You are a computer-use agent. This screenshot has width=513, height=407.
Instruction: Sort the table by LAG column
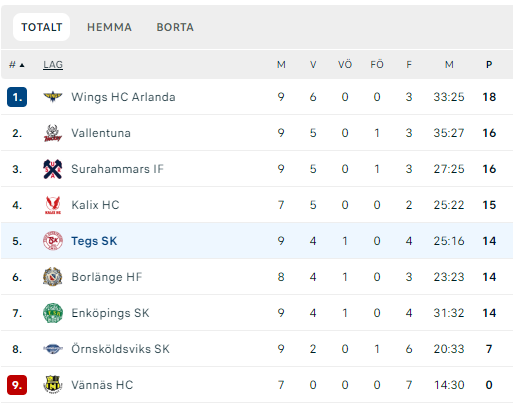(x=53, y=65)
